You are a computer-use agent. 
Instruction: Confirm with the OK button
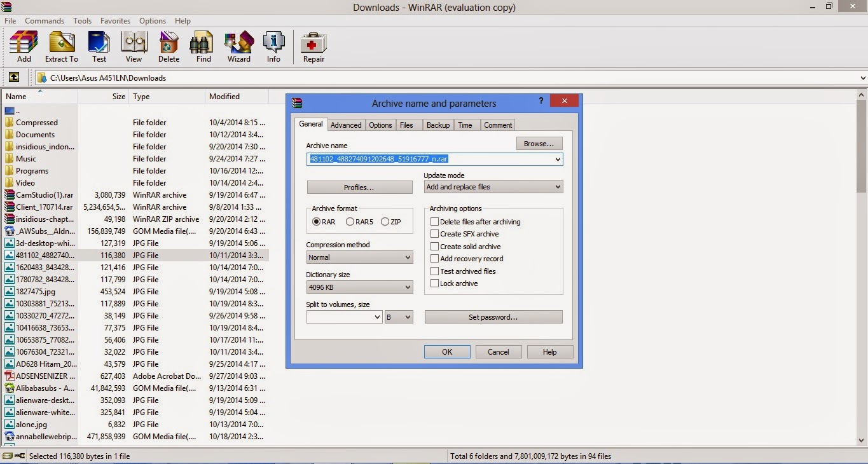coord(447,351)
